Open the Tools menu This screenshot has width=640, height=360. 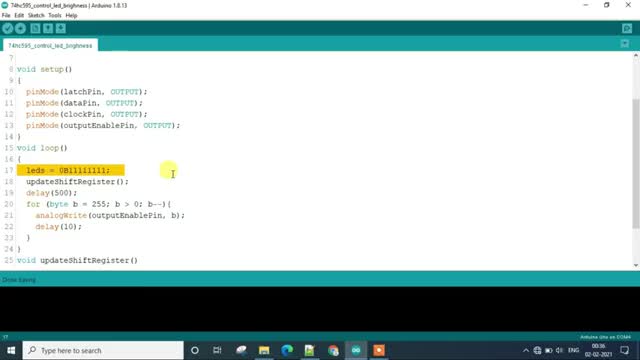pos(55,16)
